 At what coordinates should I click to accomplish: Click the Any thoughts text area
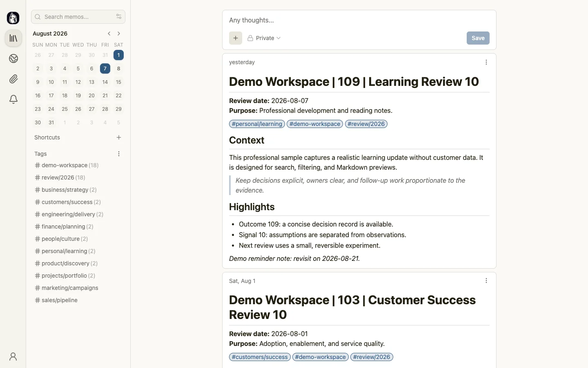[359, 20]
